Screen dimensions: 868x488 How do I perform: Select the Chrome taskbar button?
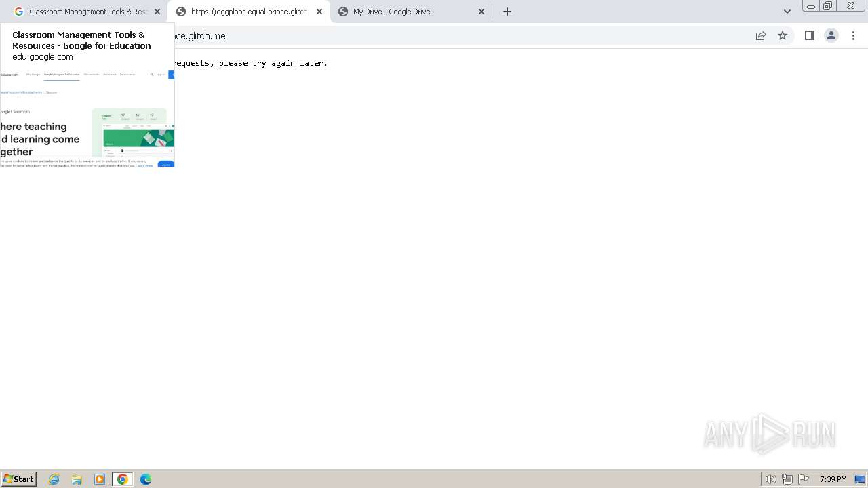click(x=123, y=479)
